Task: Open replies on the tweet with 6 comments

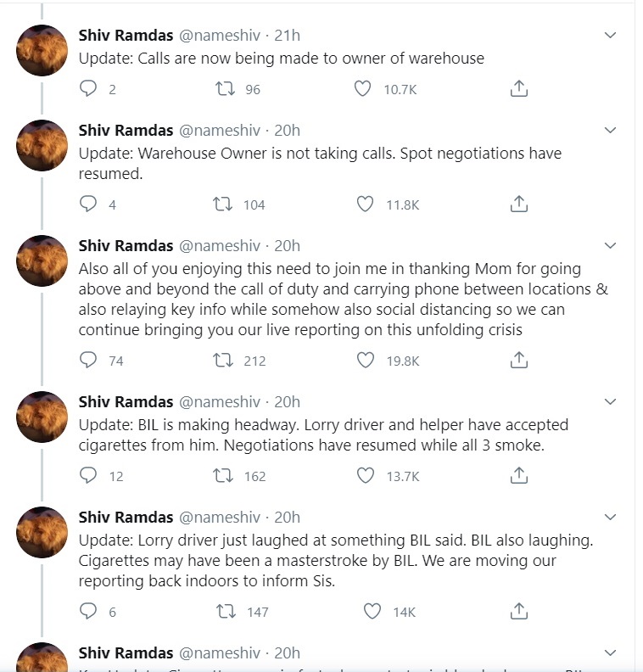Action: 88,611
